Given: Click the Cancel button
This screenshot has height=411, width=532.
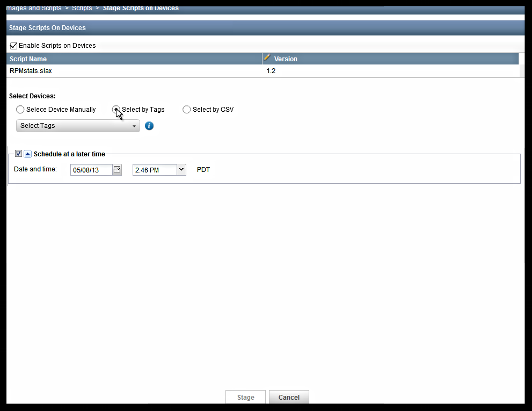Looking at the screenshot, I should [x=289, y=397].
